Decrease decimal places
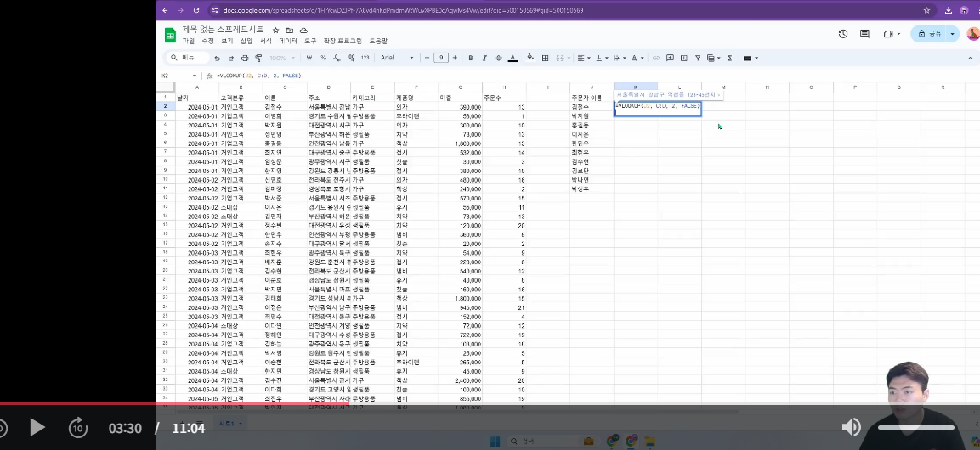The width and height of the screenshot is (980, 450). point(337,58)
